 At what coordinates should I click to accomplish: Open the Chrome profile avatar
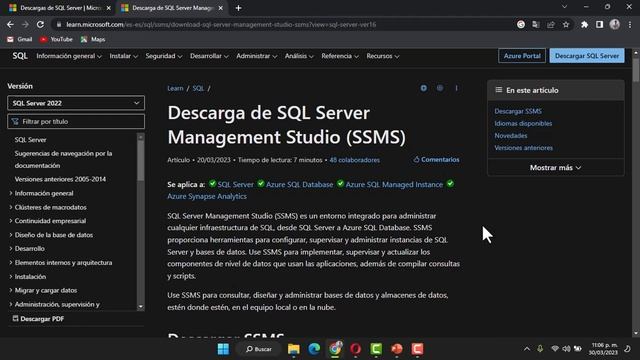pyautogui.click(x=615, y=24)
